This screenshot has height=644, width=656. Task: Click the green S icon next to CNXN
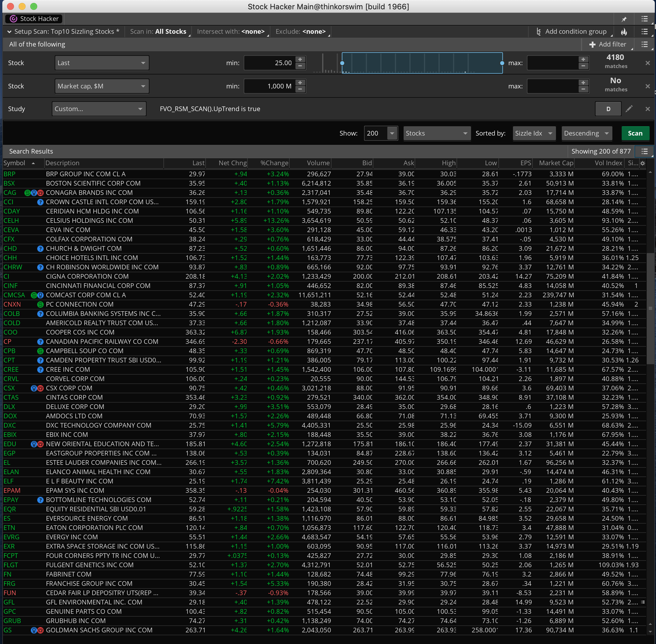[40, 305]
